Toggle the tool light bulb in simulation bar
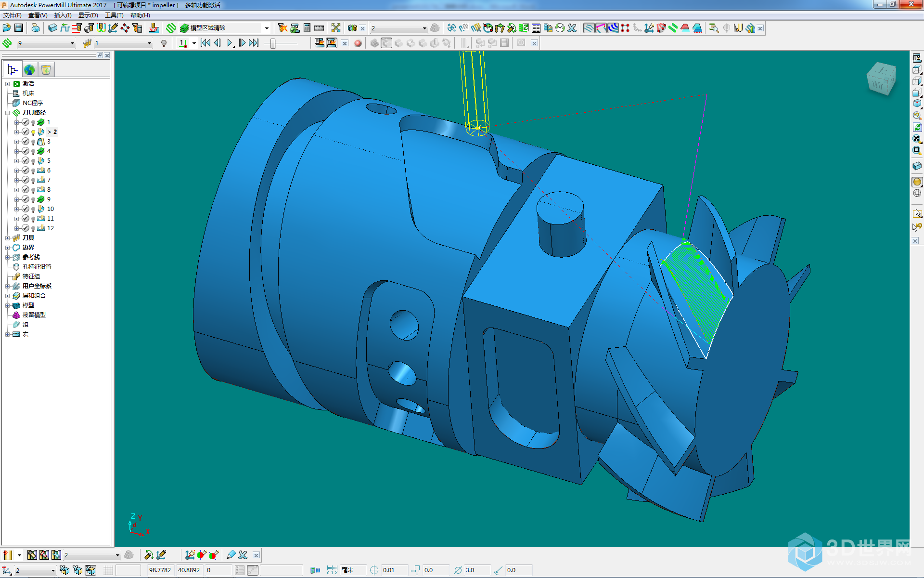 pyautogui.click(x=164, y=43)
